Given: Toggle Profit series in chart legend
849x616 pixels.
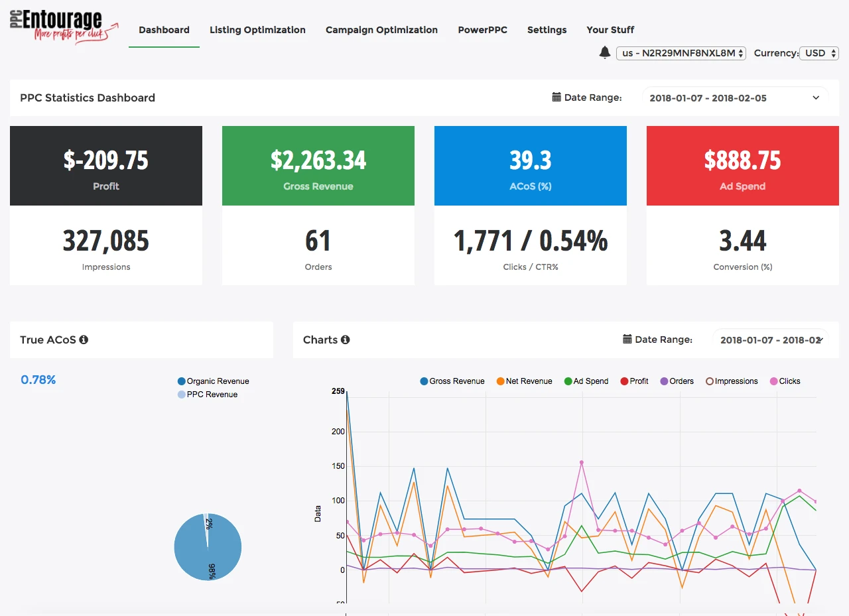Looking at the screenshot, I should pos(634,381).
